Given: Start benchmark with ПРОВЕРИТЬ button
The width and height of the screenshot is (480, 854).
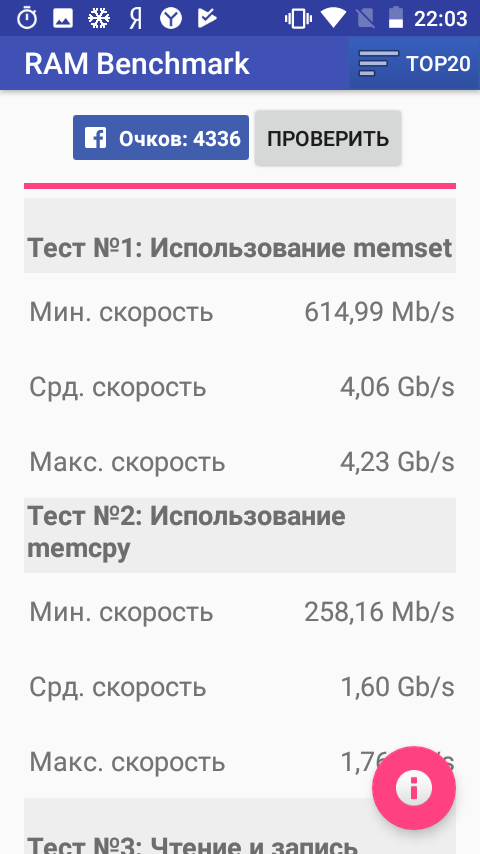Looking at the screenshot, I should pos(328,138).
